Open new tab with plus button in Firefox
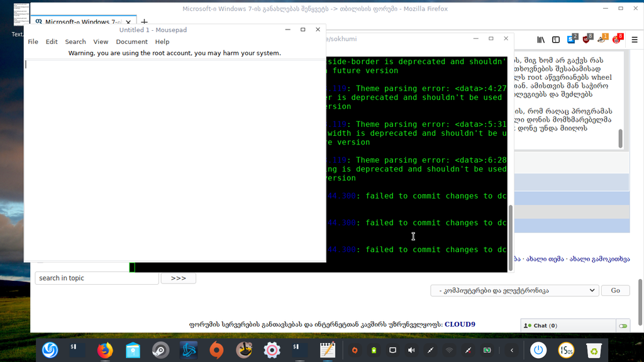Image resolution: width=644 pixels, height=362 pixels. 144,22
